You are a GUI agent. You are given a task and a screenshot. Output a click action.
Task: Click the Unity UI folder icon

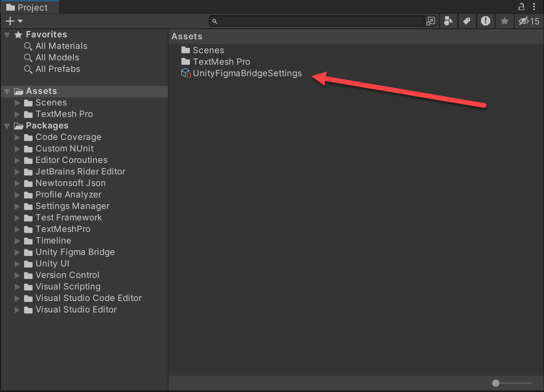(28, 264)
